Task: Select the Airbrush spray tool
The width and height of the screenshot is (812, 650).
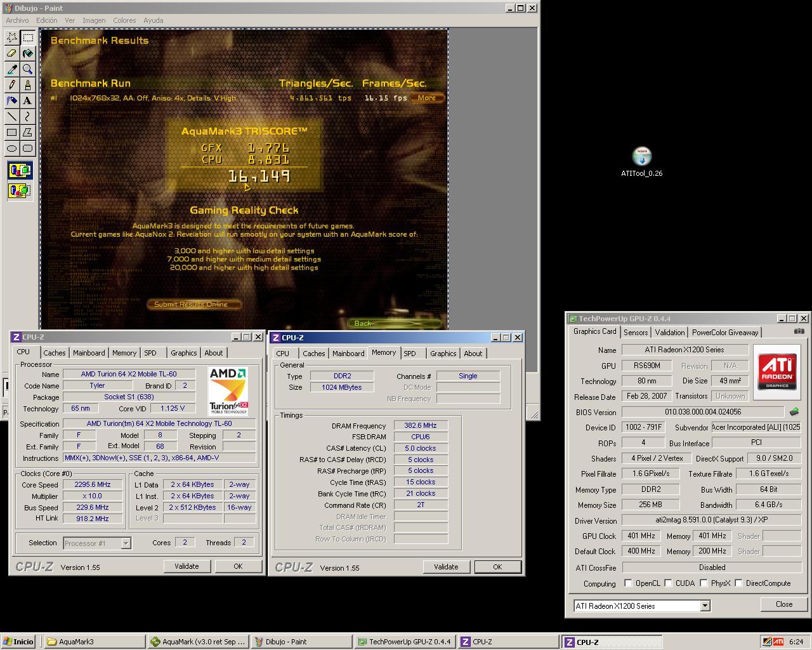Action: point(12,100)
